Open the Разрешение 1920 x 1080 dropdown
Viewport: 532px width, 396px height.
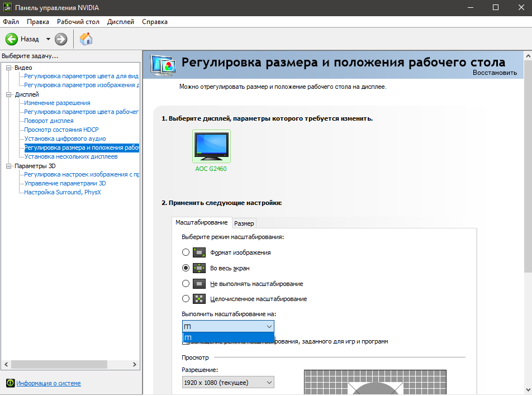(x=228, y=383)
